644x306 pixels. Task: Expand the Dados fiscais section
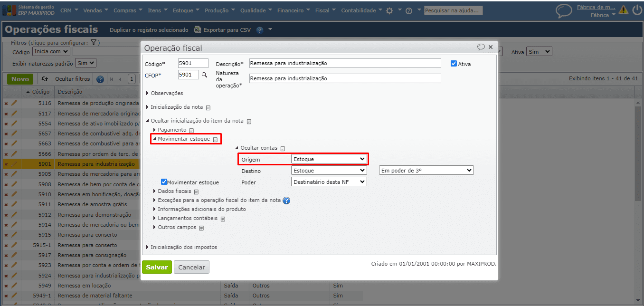click(x=172, y=191)
